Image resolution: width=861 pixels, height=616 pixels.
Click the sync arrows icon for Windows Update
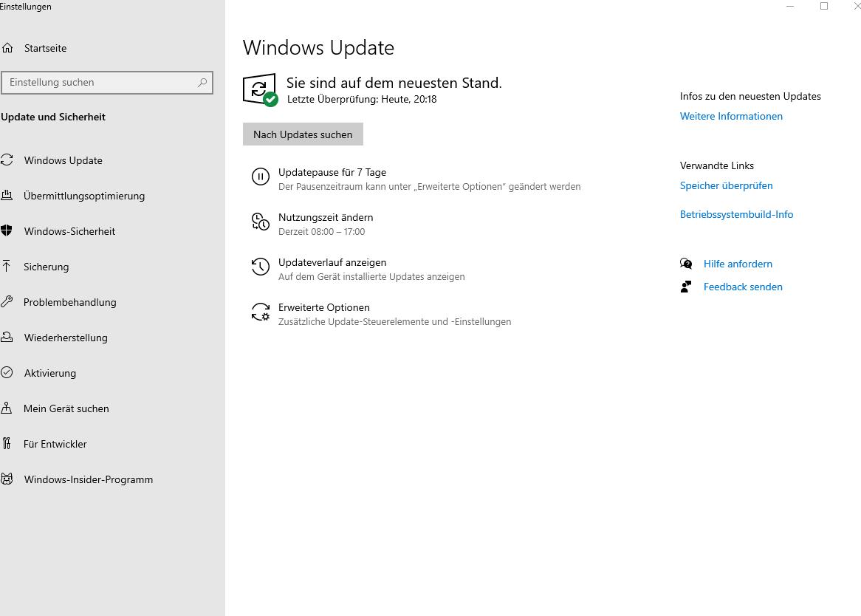7,160
